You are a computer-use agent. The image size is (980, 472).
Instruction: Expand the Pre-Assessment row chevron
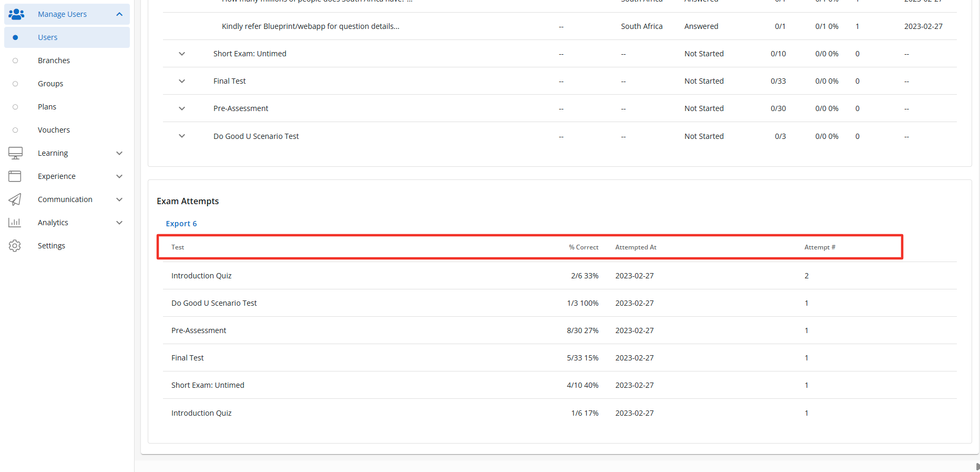tap(182, 108)
